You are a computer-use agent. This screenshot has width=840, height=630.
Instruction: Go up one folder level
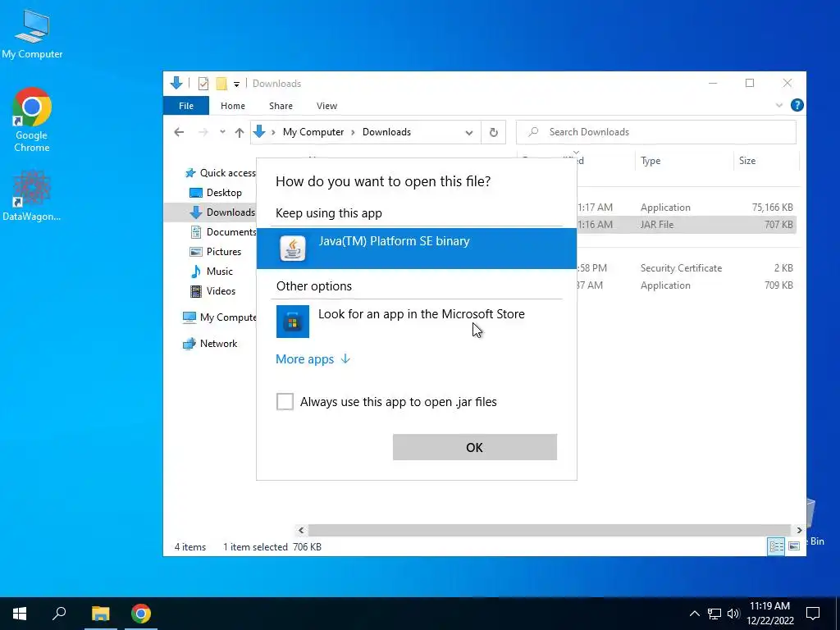pyautogui.click(x=240, y=132)
